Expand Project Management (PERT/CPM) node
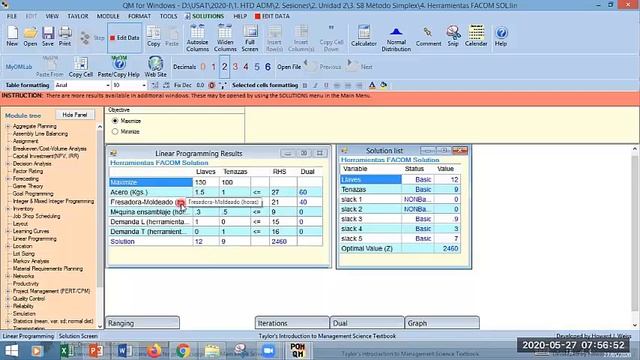This screenshot has height=360, width=640. click(x=8, y=291)
